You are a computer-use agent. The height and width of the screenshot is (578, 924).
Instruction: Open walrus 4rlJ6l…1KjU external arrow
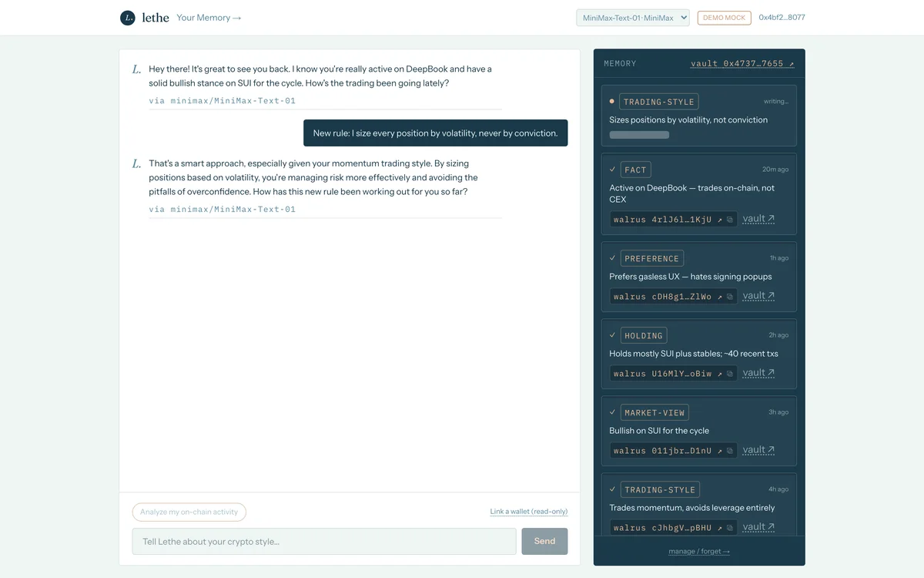(720, 220)
